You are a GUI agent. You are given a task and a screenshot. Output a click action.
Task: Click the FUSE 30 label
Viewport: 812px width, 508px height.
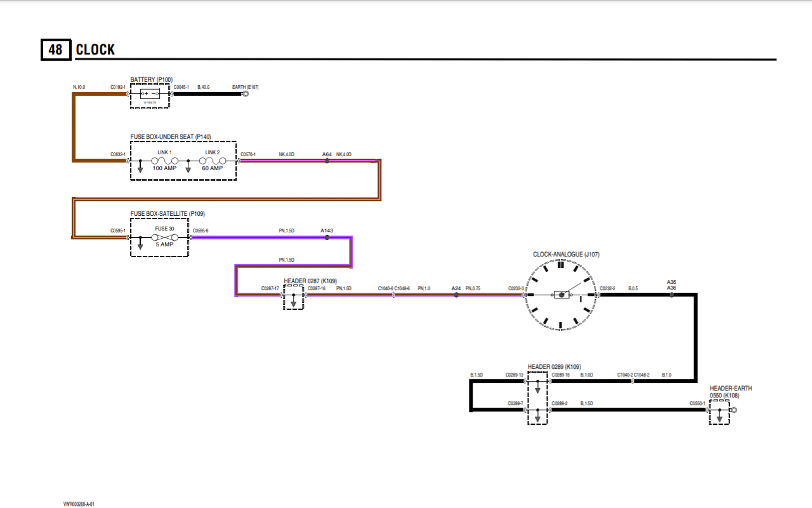tap(164, 228)
